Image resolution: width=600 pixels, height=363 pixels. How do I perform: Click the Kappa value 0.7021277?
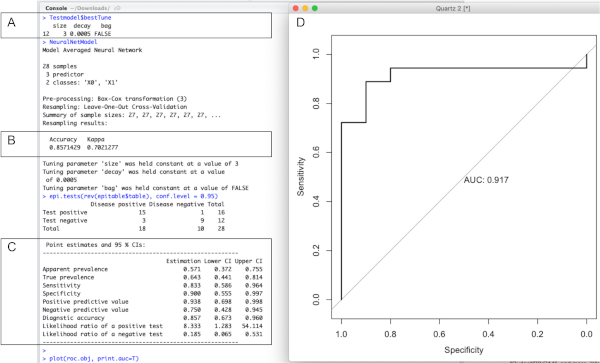coord(103,147)
